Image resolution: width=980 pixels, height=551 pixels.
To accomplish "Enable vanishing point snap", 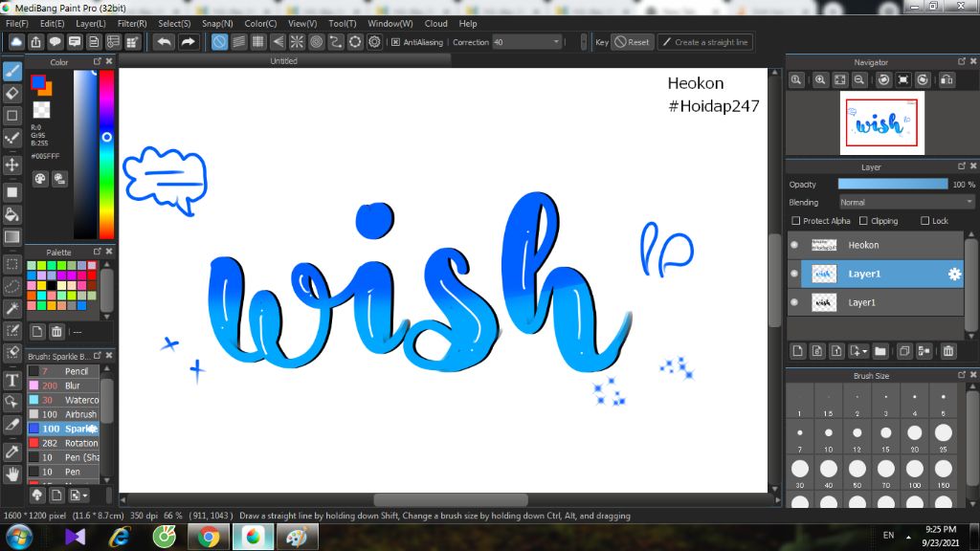I will [278, 42].
